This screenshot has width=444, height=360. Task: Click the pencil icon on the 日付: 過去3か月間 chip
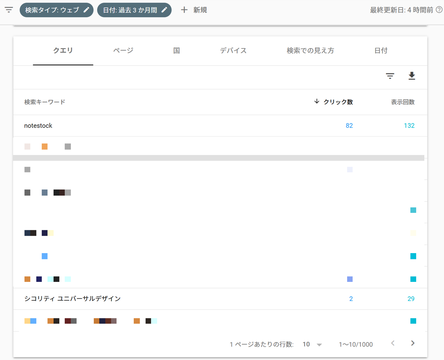164,10
